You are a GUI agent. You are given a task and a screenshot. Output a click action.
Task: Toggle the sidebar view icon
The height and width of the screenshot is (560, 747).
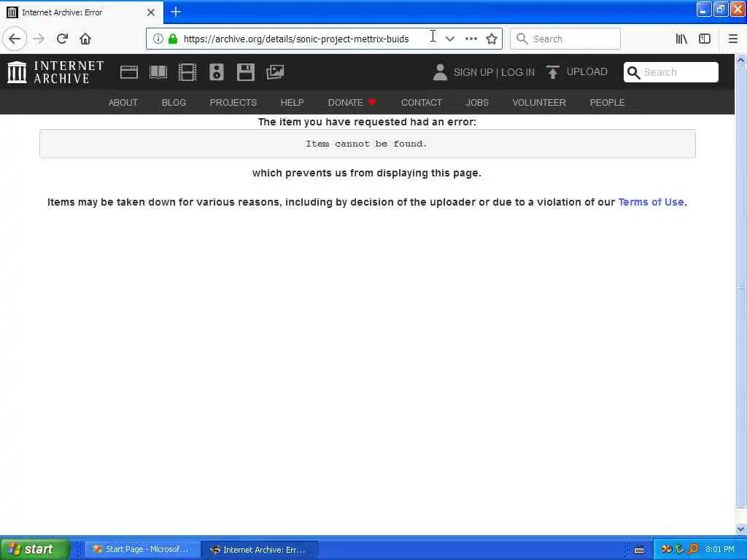pos(705,39)
